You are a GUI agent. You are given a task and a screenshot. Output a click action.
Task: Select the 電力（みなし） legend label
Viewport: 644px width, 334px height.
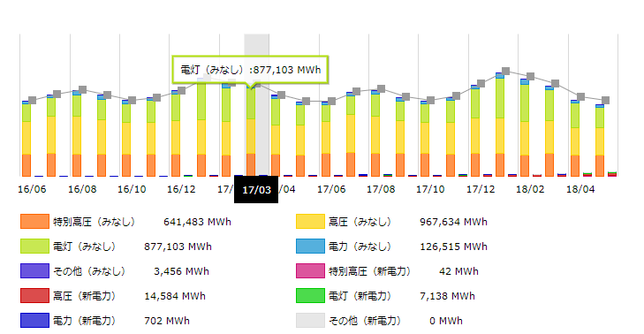360,247
